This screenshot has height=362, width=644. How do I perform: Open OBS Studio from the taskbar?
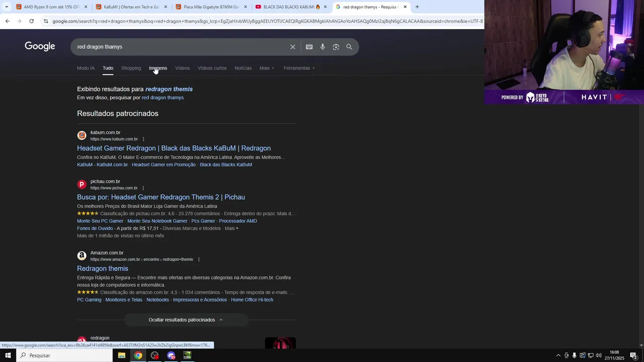pyautogui.click(x=154, y=355)
